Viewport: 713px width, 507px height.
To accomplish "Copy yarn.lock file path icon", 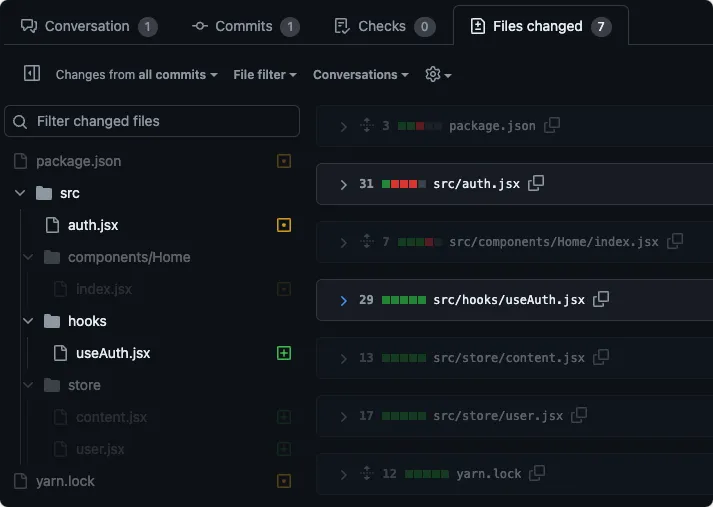I will [537, 473].
